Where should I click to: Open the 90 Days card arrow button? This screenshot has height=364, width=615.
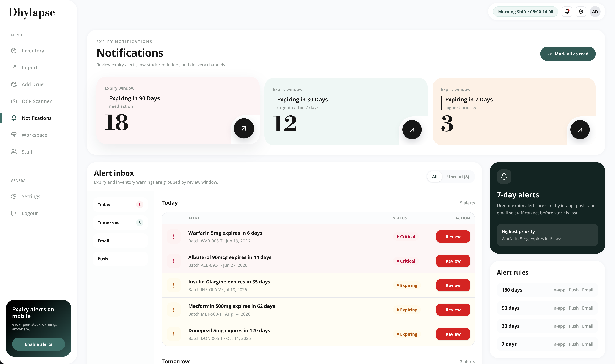coord(244,128)
